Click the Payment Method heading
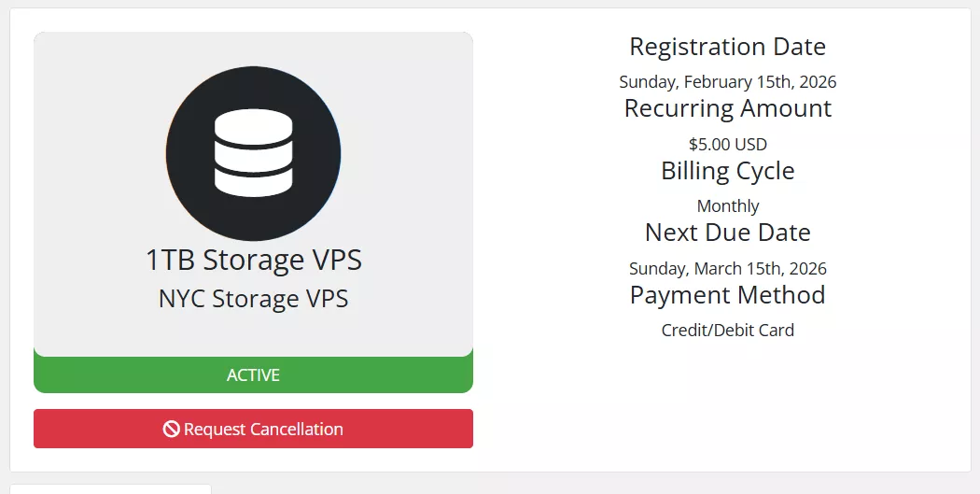 tap(727, 295)
